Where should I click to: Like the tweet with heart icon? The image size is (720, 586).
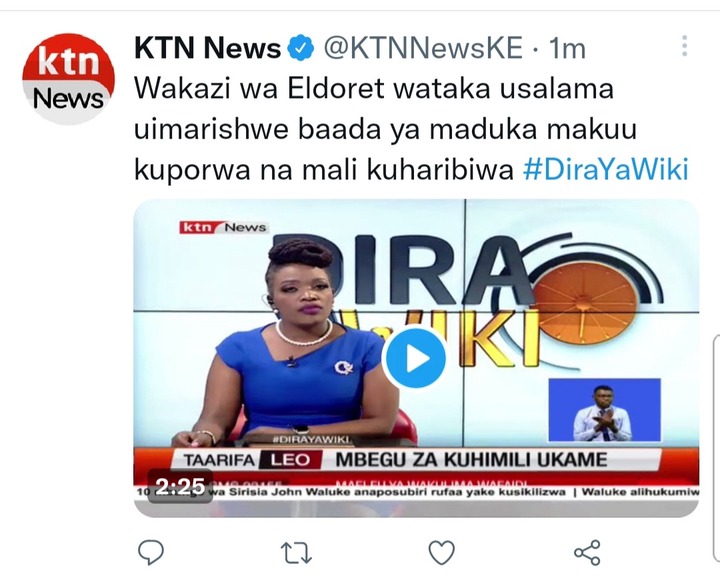coord(441,552)
